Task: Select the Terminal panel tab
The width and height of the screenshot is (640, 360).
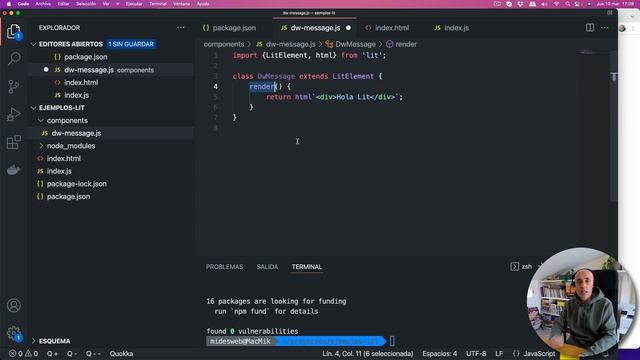Action: click(x=307, y=267)
